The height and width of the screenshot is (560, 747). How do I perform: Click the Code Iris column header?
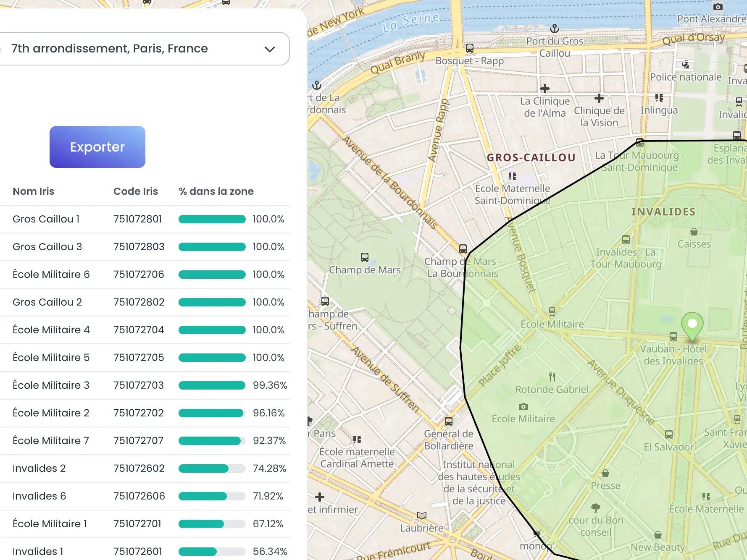click(x=135, y=191)
